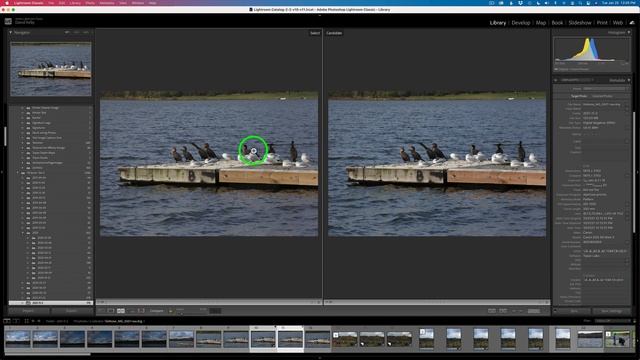Hide the filmstrip via bottom edge arrow
The image size is (640, 360).
coord(320,358)
